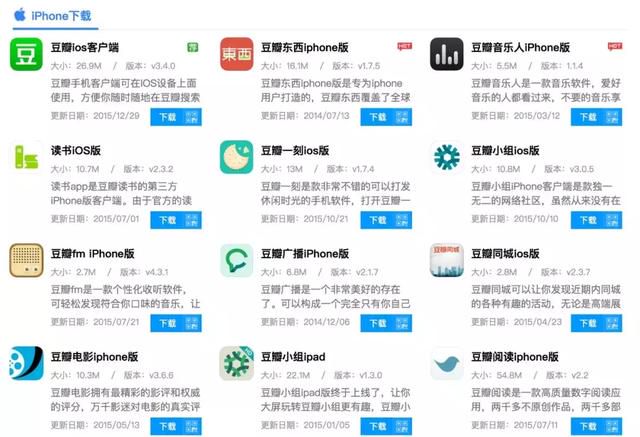Image resolution: width=640 pixels, height=437 pixels.
Task: Click the 豆瓣阅读 blue bird icon
Action: [447, 364]
